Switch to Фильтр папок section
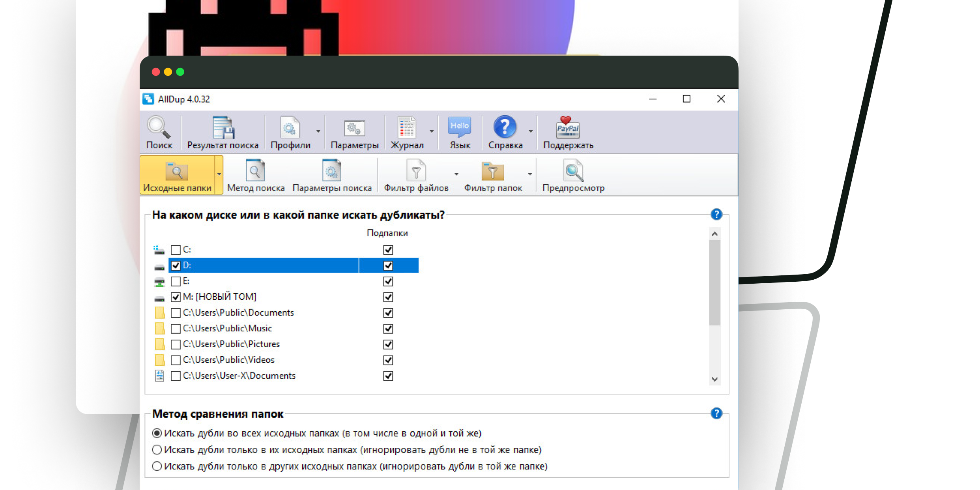980x490 pixels. pos(493,176)
